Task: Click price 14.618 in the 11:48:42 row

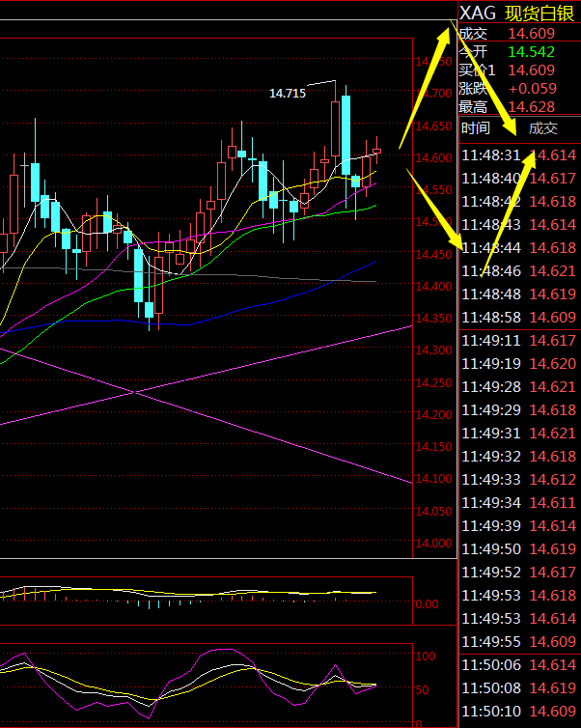Action: click(x=553, y=202)
